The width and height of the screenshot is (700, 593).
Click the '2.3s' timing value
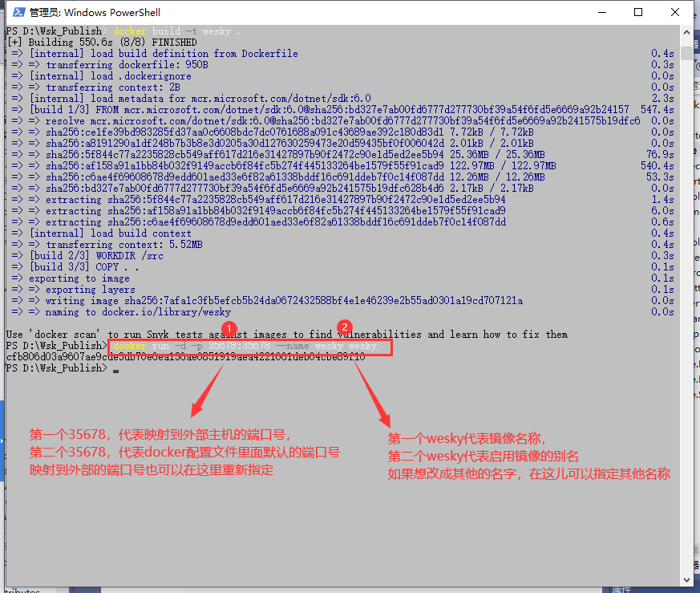click(x=662, y=99)
